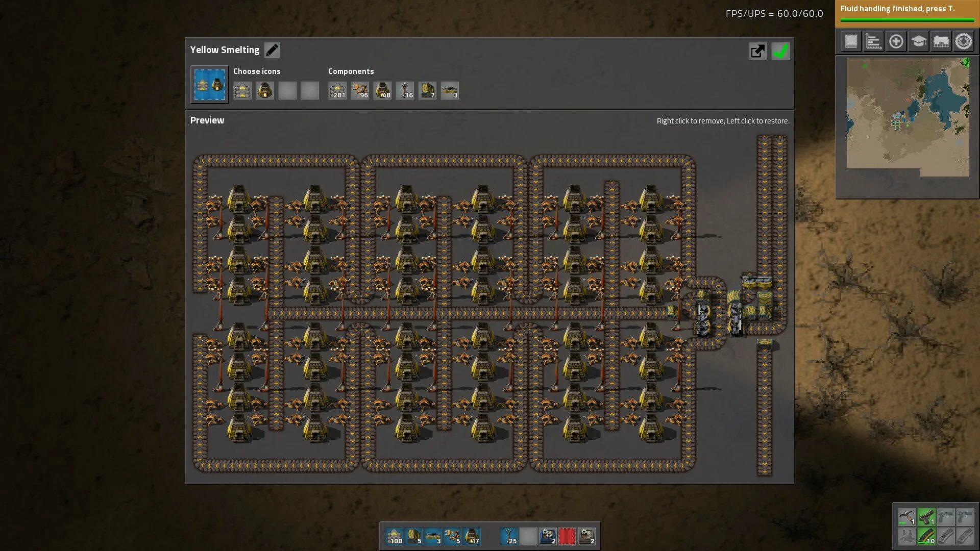Click transport belt component with count 281
980x551 pixels.
pyautogui.click(x=337, y=91)
